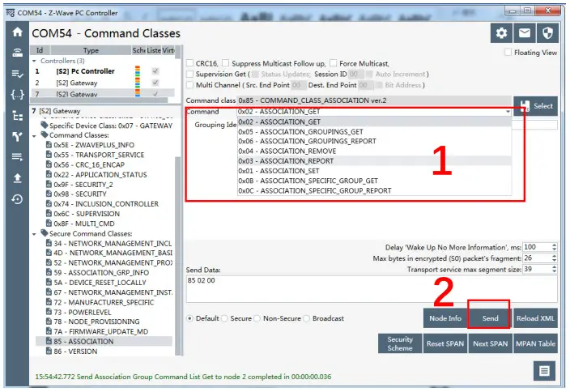Click the Command Classes tag icon

click(45, 135)
